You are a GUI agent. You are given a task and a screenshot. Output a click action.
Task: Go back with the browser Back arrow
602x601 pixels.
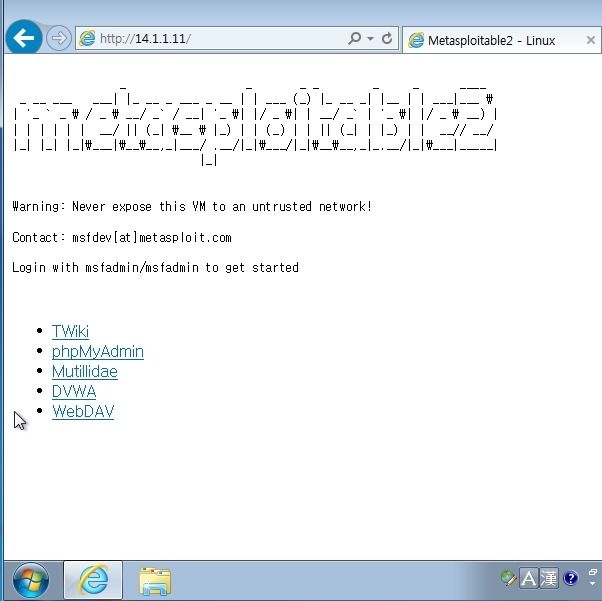coord(24,38)
